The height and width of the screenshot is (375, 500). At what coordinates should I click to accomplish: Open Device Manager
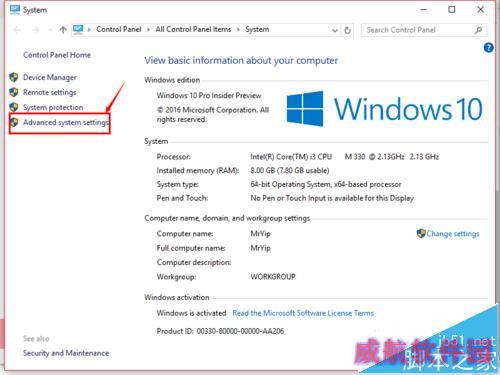(50, 77)
